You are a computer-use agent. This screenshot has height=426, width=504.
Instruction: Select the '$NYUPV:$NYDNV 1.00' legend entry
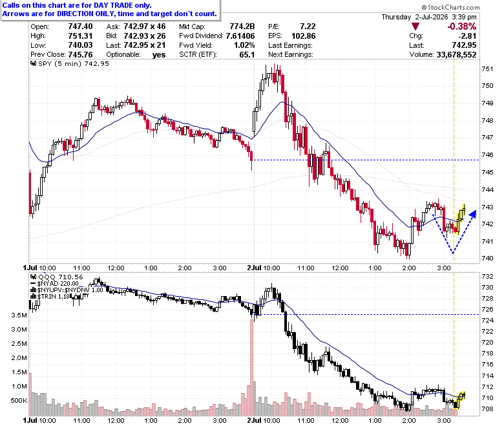point(70,290)
